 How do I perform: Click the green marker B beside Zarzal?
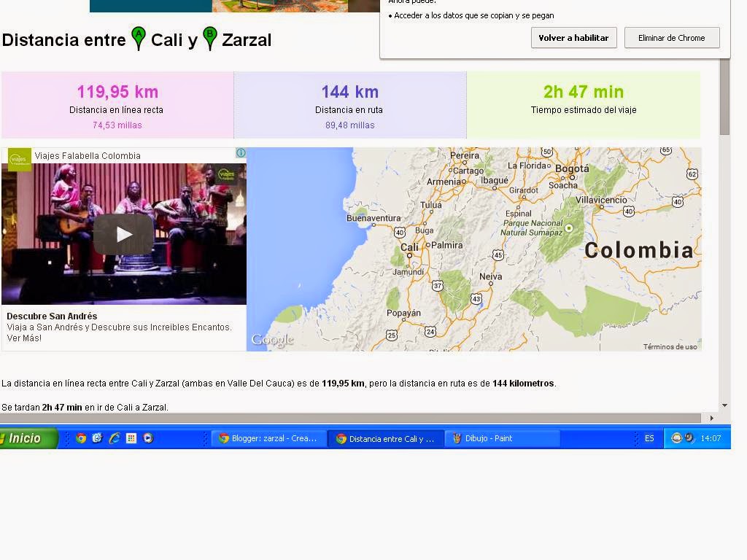[209, 39]
